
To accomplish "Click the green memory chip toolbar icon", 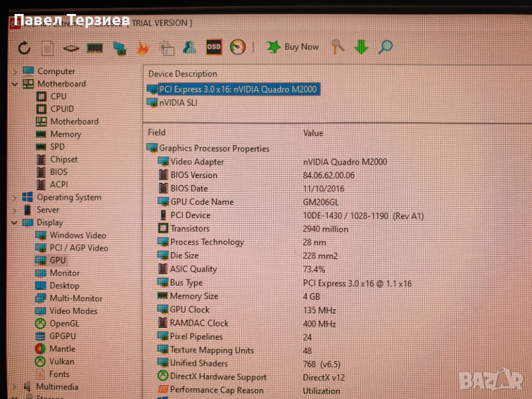I will pyautogui.click(x=95, y=48).
